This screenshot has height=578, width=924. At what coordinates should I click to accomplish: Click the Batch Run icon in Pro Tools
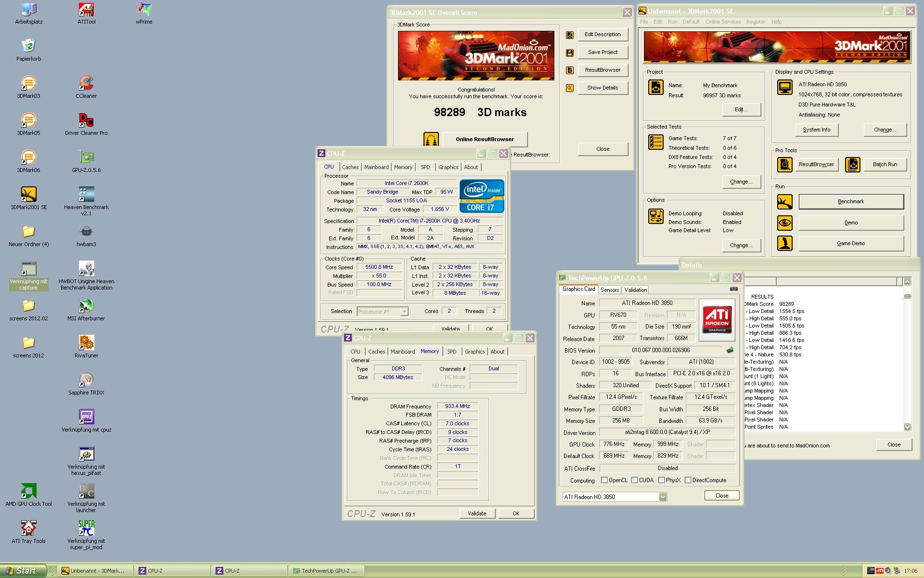point(852,165)
